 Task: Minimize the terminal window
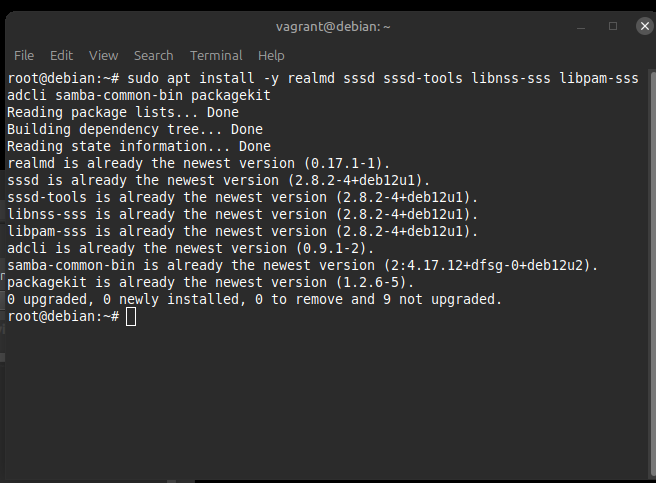click(583, 26)
